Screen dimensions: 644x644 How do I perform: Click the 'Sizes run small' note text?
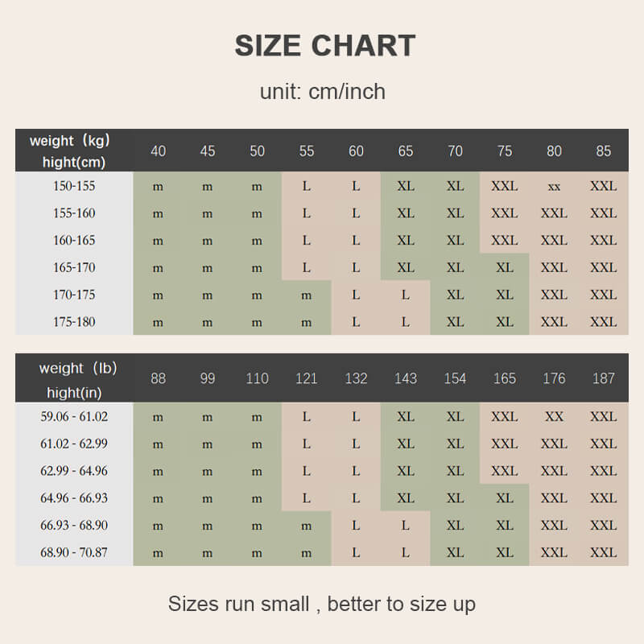[x=322, y=604]
